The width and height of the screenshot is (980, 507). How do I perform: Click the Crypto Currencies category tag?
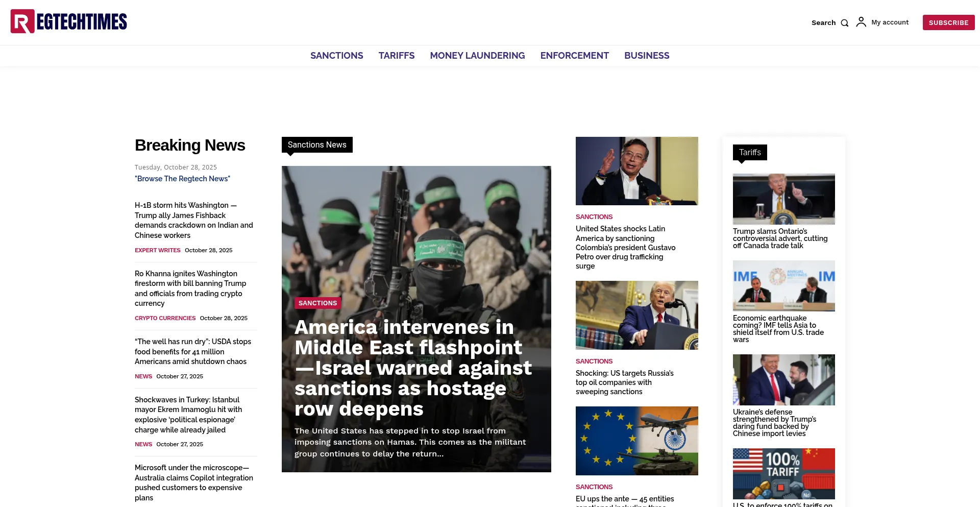click(165, 318)
